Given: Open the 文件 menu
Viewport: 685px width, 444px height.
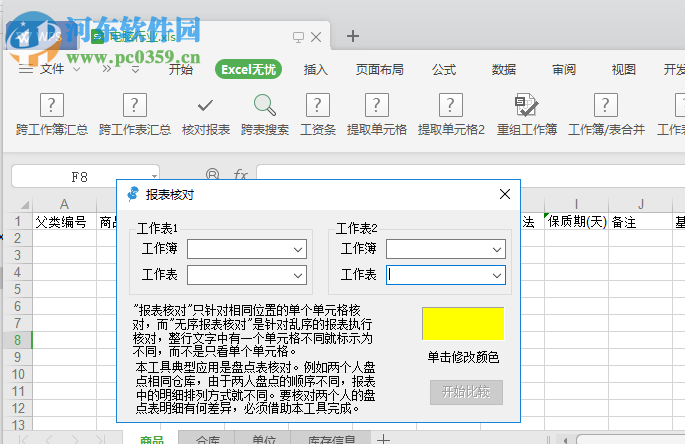Looking at the screenshot, I should click(52, 69).
